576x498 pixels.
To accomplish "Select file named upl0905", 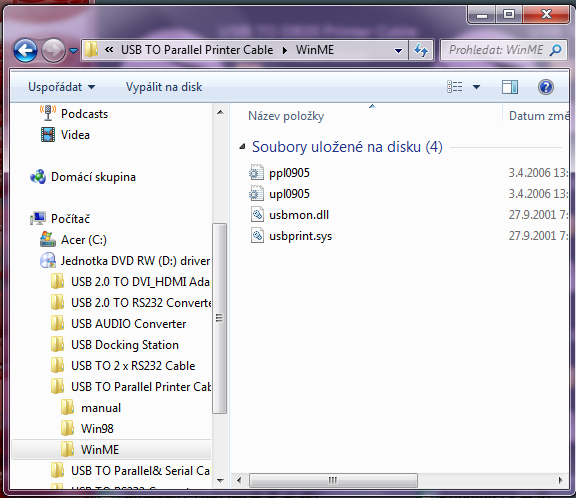I will [x=289, y=194].
